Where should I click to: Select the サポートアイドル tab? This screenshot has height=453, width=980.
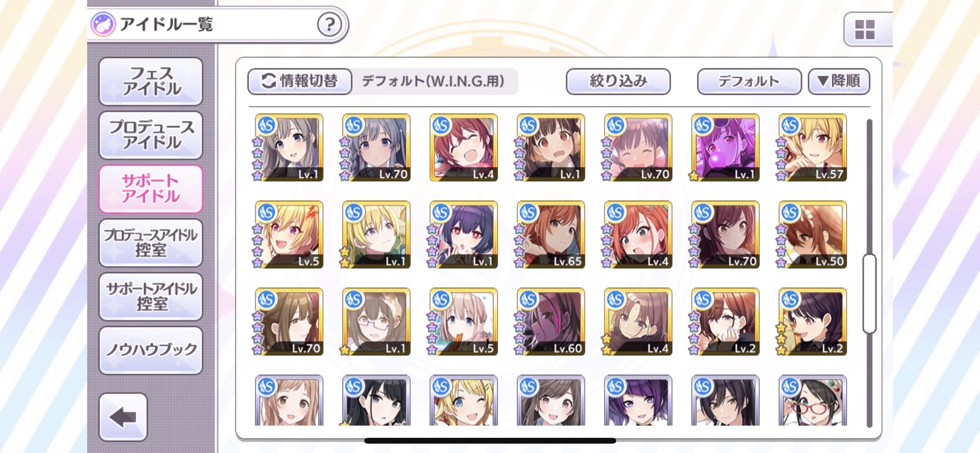[x=151, y=189]
